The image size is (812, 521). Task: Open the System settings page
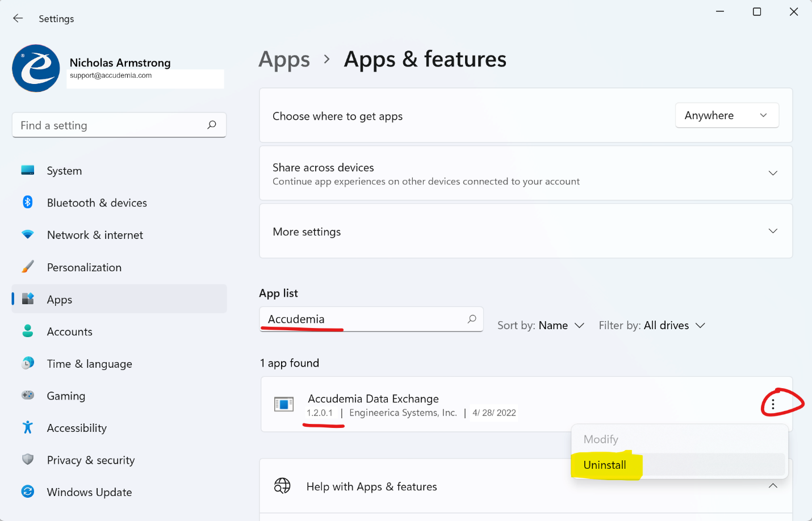tap(64, 171)
